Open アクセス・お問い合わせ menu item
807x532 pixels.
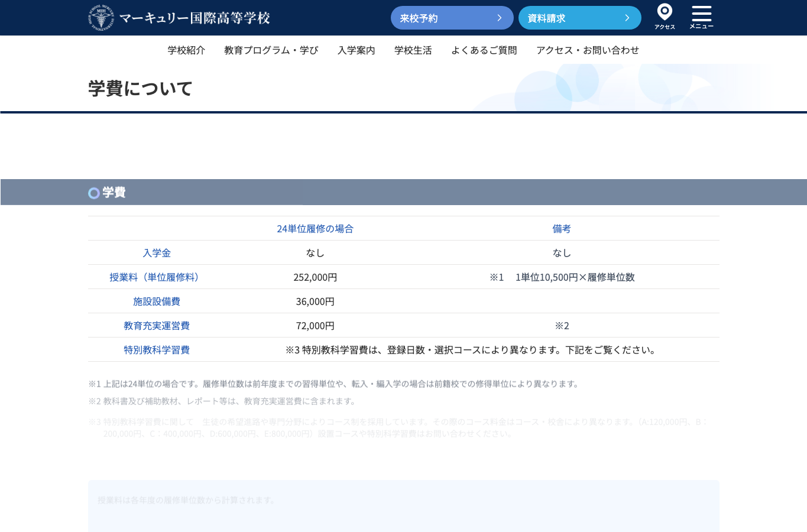[x=588, y=50]
